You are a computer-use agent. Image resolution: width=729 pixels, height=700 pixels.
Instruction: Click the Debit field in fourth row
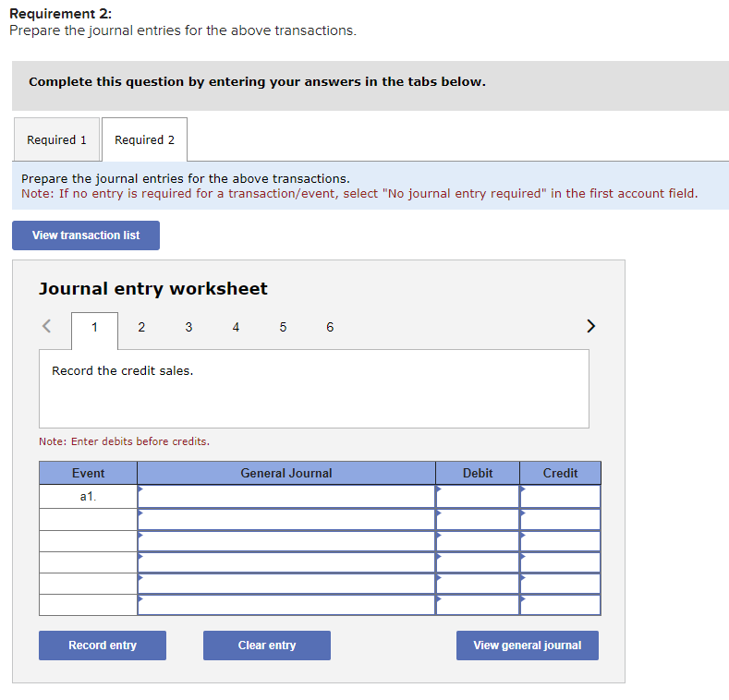(478, 562)
